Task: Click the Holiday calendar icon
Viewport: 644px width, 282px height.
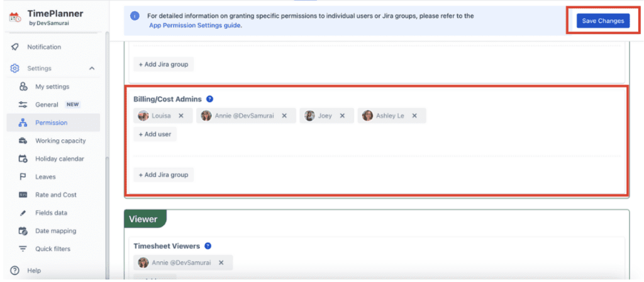Action: tap(23, 159)
